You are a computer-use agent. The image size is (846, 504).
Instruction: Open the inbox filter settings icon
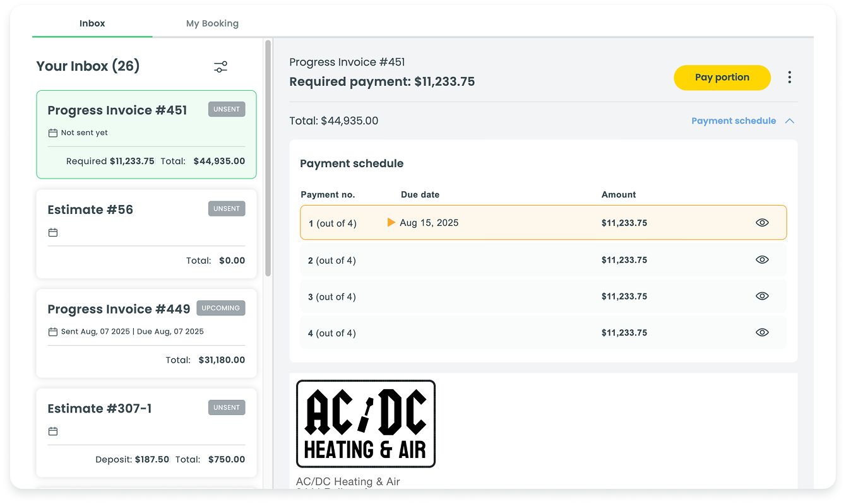coord(220,67)
